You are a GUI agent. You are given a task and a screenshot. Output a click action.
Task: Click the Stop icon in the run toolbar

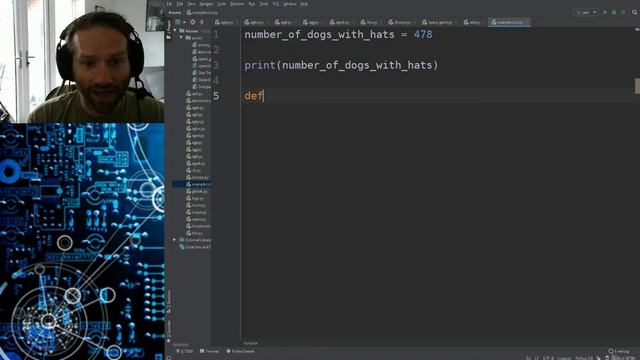click(623, 13)
